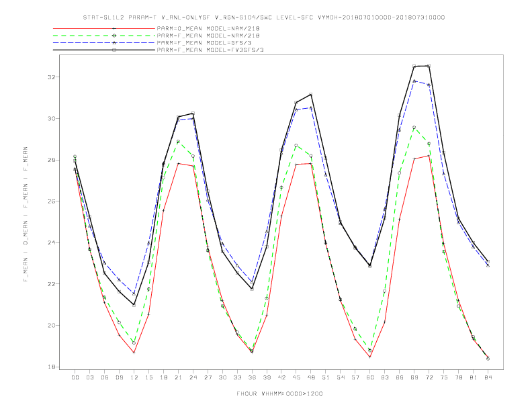Click the black solid line sample in legend
This screenshot has height=411, width=532.
(104, 50)
